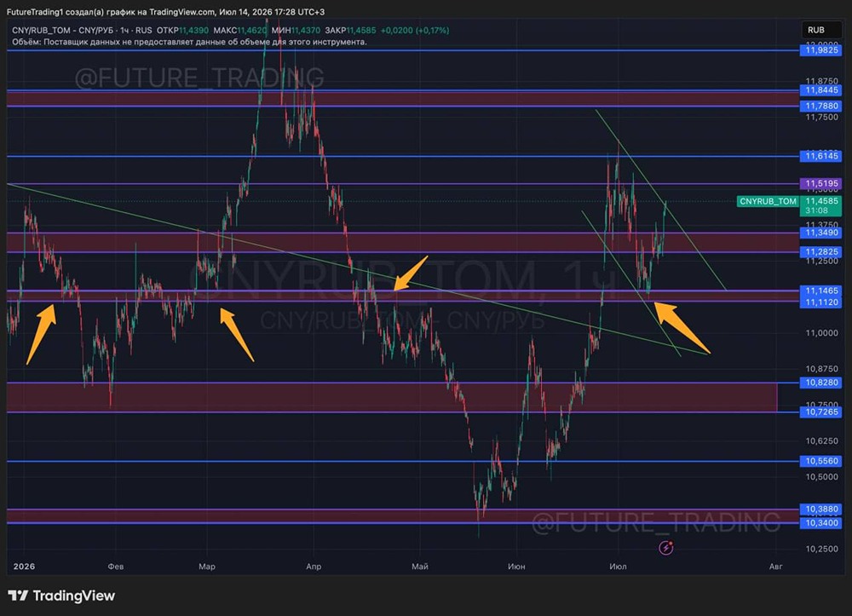Select the 11,6145 horizontal line label
Viewport: 852px width, 616px height.
point(821,156)
